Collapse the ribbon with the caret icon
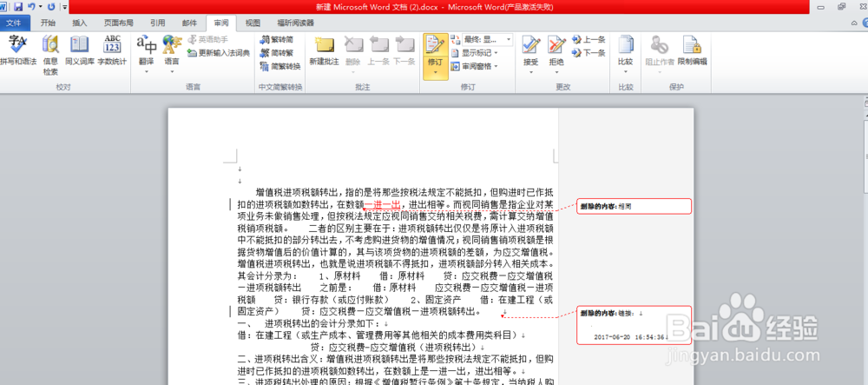The image size is (868, 385). click(854, 23)
